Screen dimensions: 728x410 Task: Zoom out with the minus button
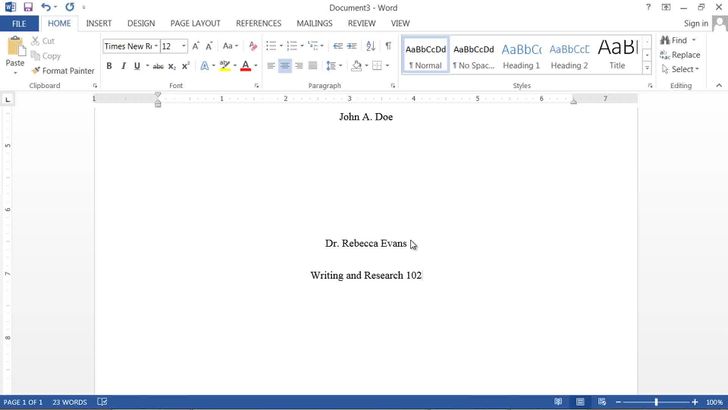(x=618, y=402)
